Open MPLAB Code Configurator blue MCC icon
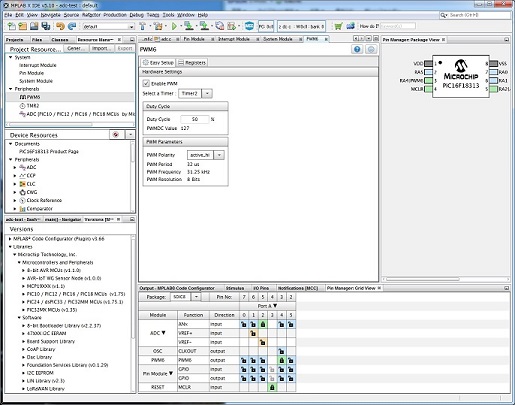The width and height of the screenshot is (515, 405). tap(249, 26)
